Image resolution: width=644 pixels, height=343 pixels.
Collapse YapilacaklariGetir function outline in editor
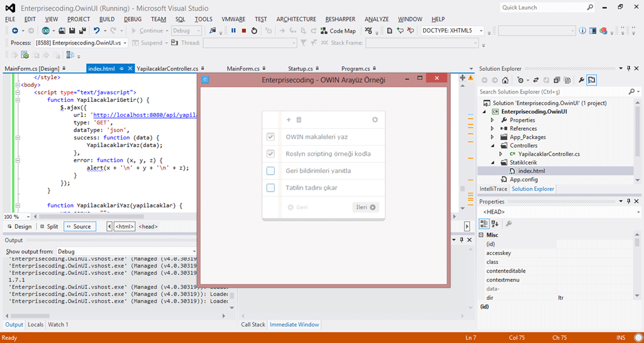coord(18,100)
